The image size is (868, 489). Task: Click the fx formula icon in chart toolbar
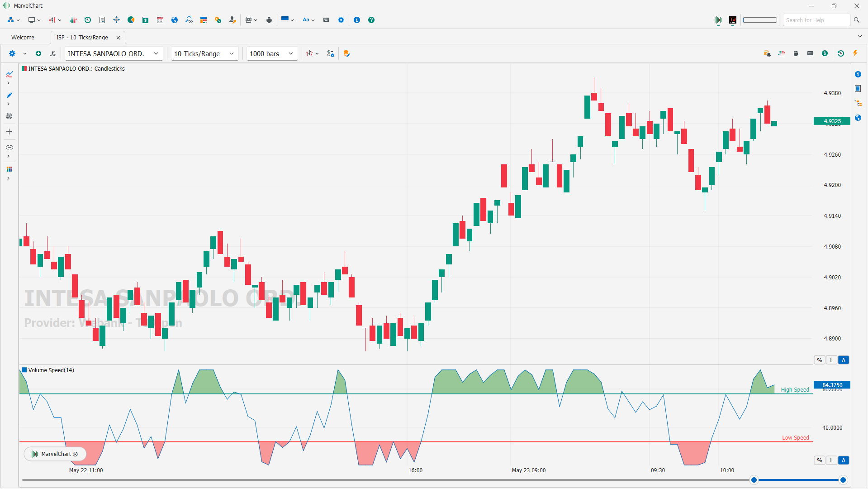click(x=53, y=53)
